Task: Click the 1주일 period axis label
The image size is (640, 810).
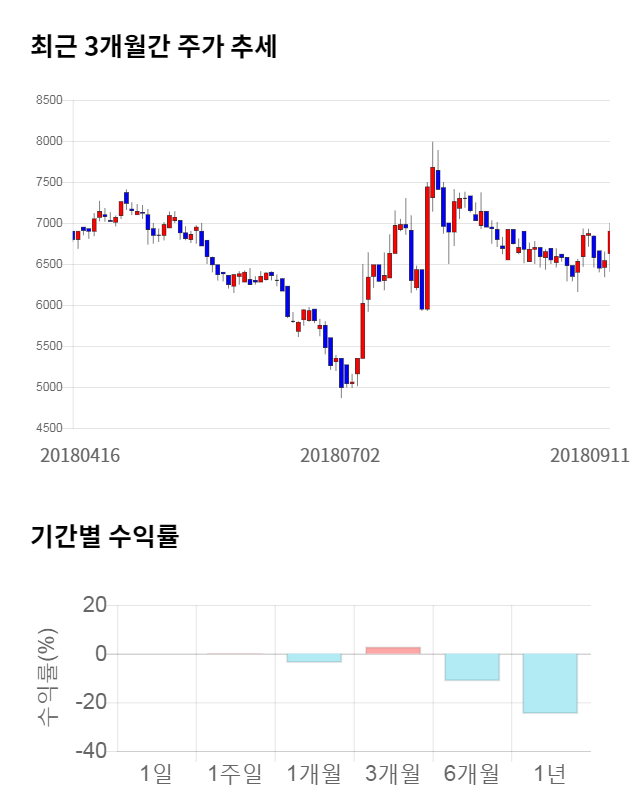Action: pos(235,773)
